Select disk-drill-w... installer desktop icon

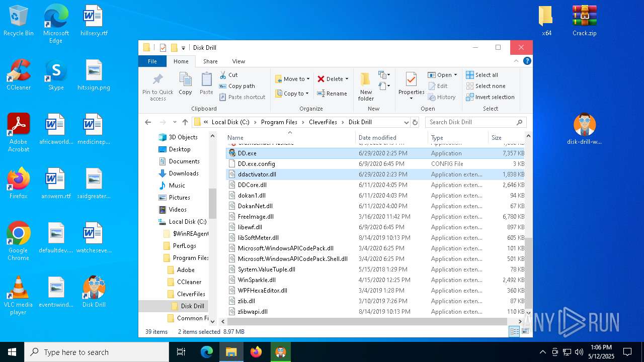tap(584, 129)
